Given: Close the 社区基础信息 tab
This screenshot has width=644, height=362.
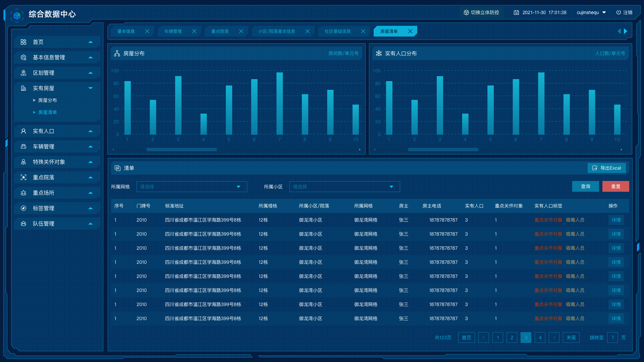Looking at the screenshot, I should coord(363,31).
